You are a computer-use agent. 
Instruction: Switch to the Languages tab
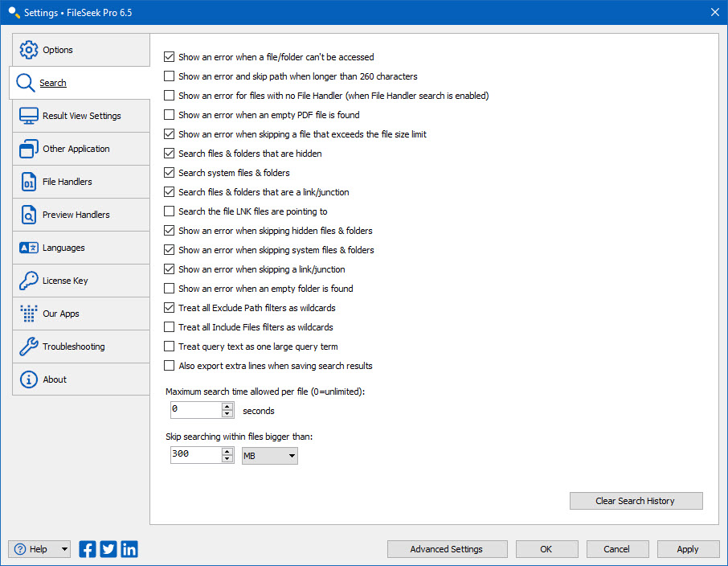pos(81,248)
